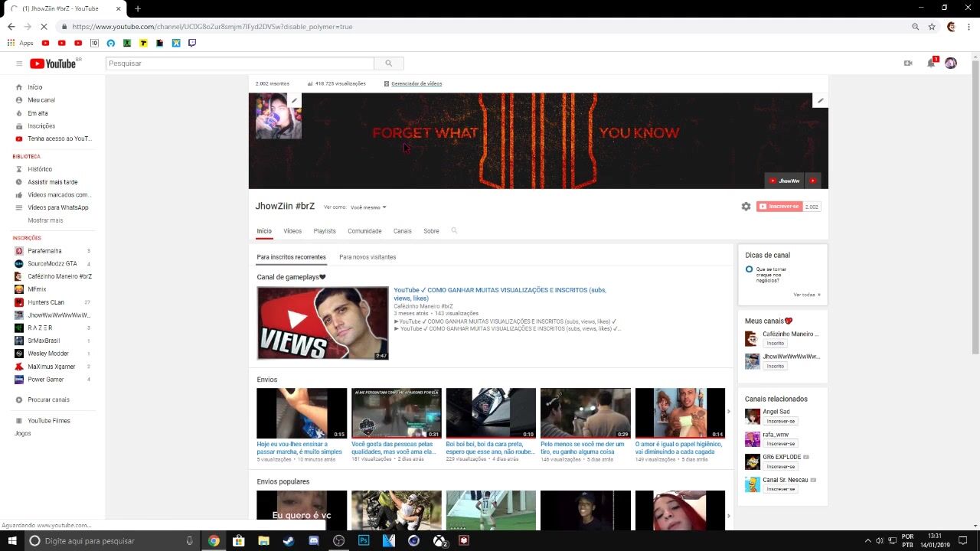
Task: Open the YouTube hamburger guide menu
Action: 19,64
